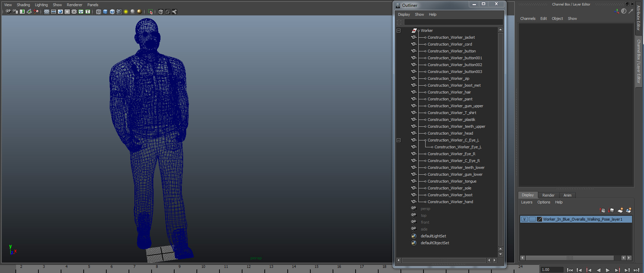The height and width of the screenshot is (273, 644).
Task: Toggle the Textured display icon
Action: tap(119, 12)
